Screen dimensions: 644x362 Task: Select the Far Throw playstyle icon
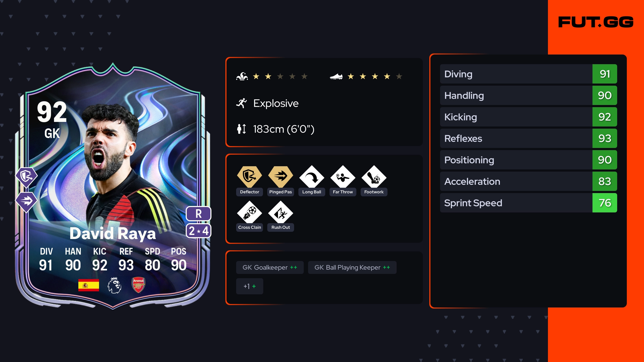343,177
